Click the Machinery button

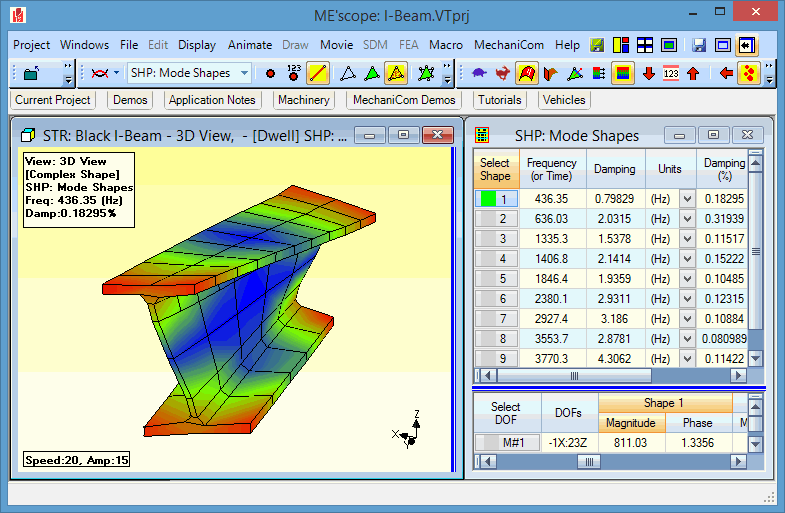(303, 100)
